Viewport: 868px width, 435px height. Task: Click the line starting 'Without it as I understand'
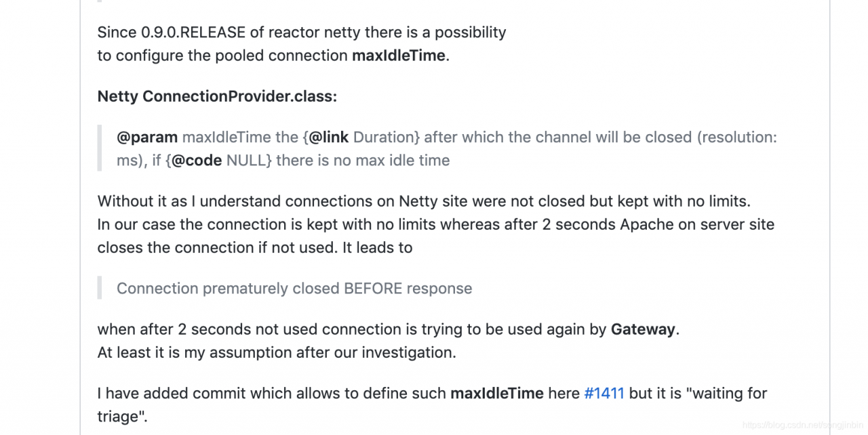pyautogui.click(x=424, y=201)
